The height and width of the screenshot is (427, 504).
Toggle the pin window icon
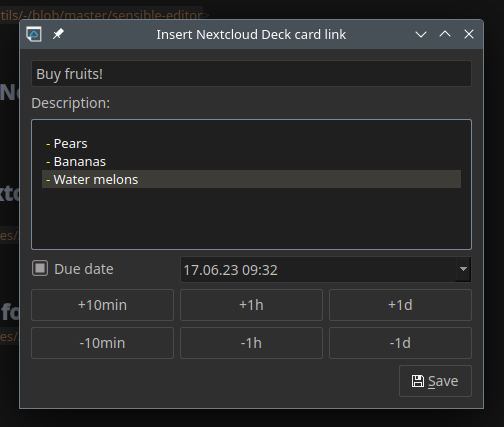click(58, 34)
